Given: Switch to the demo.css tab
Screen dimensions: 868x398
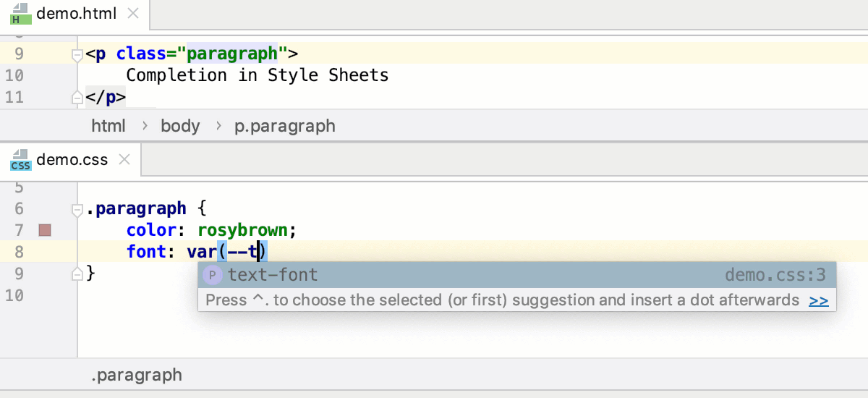Looking at the screenshot, I should pos(72,160).
